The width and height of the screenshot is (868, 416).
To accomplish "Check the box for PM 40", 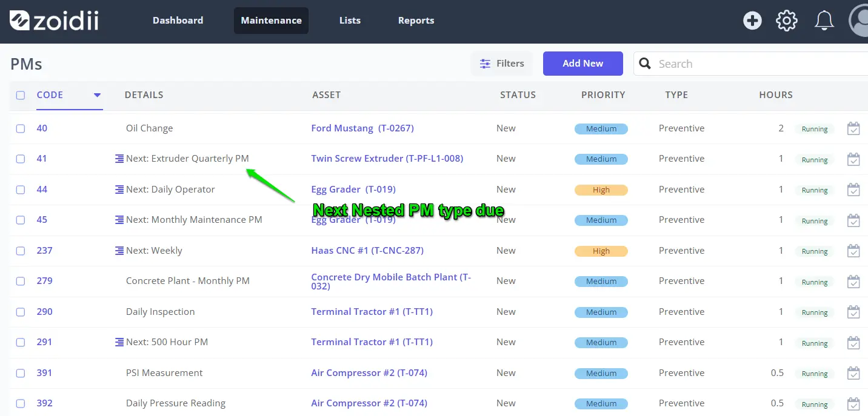I will click(21, 128).
